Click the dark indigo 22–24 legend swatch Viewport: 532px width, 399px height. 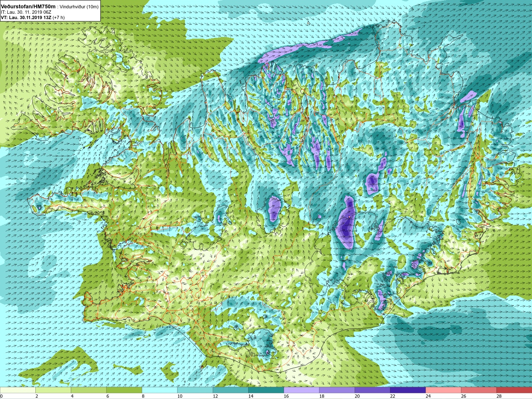click(x=408, y=390)
